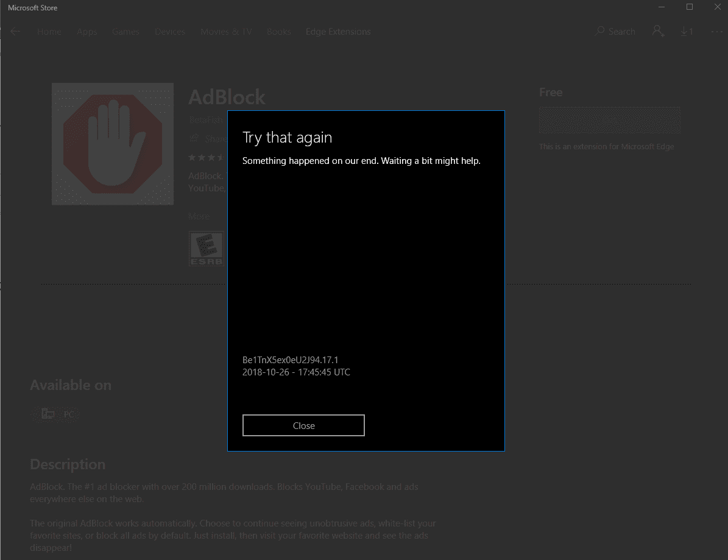Open the Books tab
The height and width of the screenshot is (560, 728).
coord(278,32)
